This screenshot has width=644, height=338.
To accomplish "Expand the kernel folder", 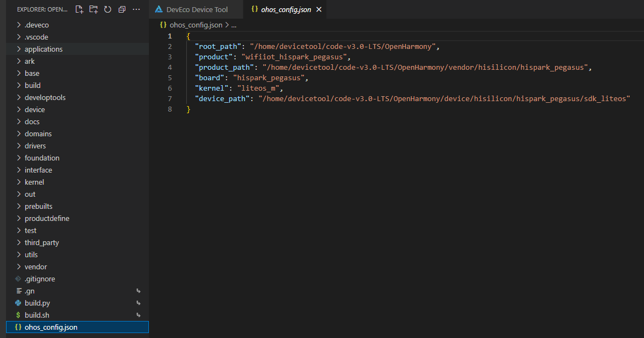I will (x=77, y=182).
